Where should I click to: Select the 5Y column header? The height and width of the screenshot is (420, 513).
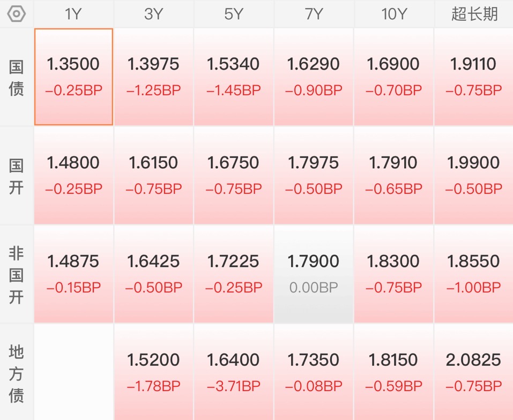(x=234, y=14)
